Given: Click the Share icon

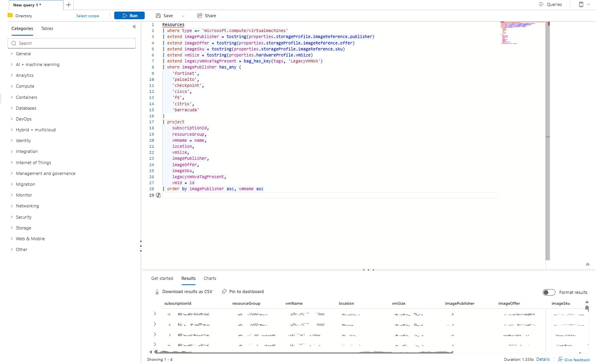Looking at the screenshot, I should pos(200,16).
